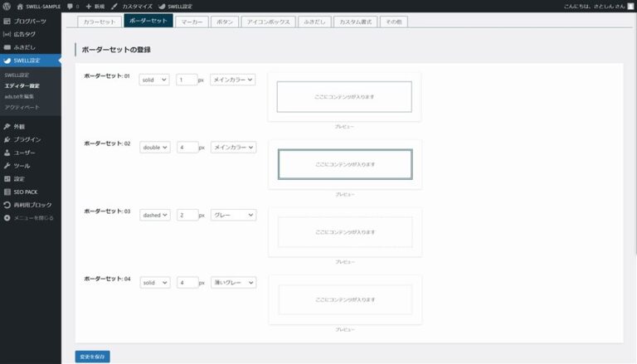
Task: Open ads.txtを編集 submenu link
Action: point(19,96)
